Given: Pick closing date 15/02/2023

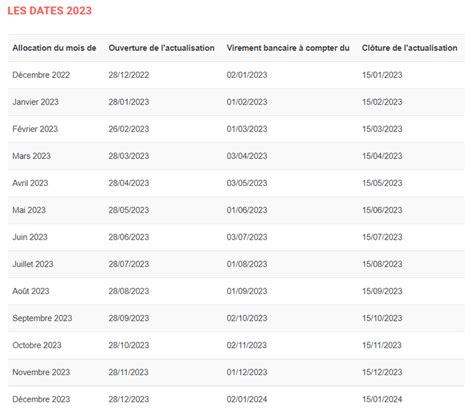Looking at the screenshot, I should 382,102.
